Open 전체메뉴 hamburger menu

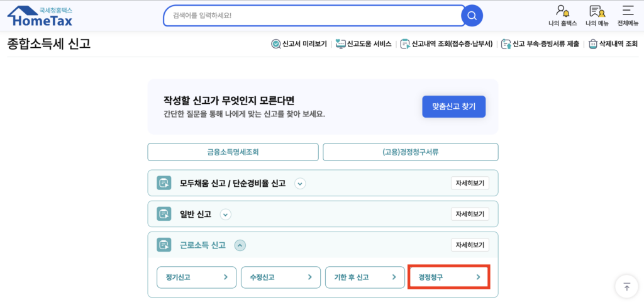tap(627, 11)
